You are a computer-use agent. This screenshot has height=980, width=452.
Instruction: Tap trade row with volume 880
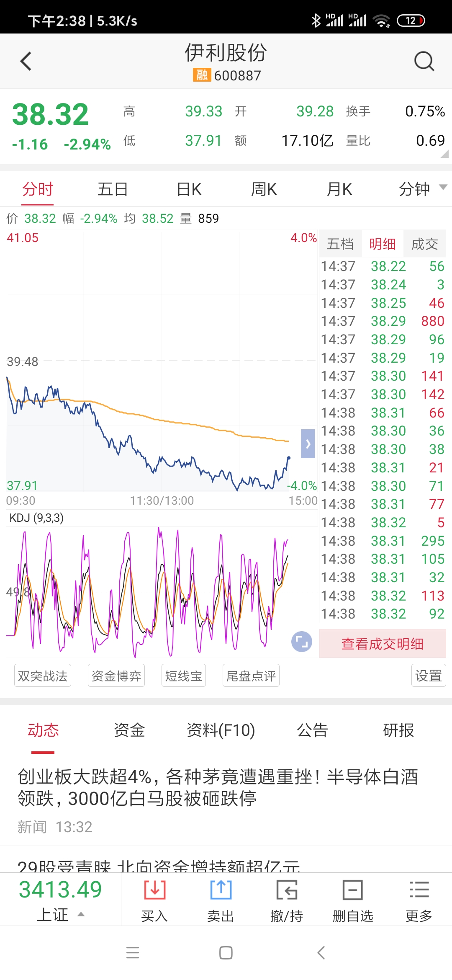click(383, 321)
